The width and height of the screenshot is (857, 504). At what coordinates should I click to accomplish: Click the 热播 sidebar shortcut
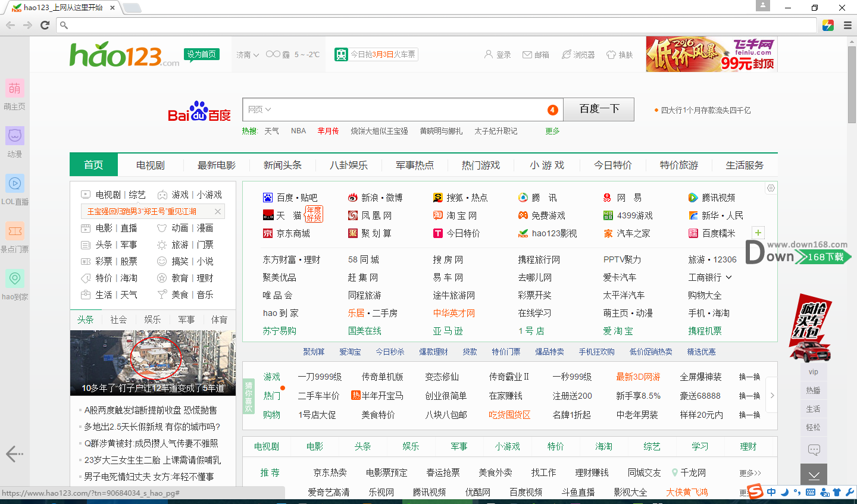(814, 390)
